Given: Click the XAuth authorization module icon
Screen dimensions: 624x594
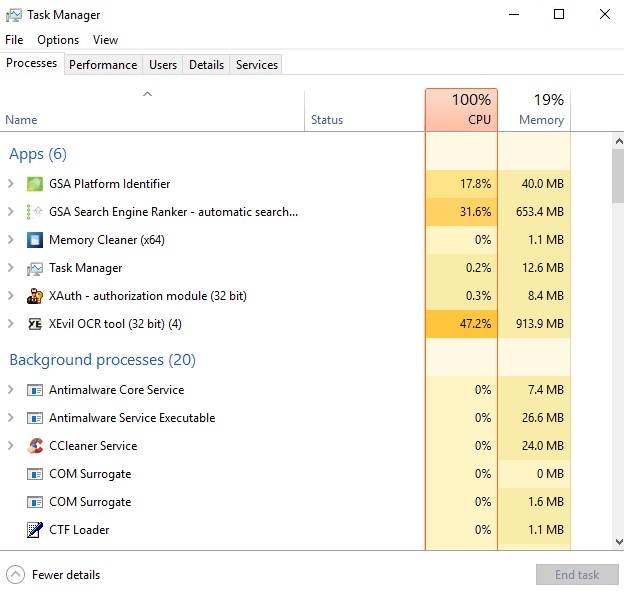Looking at the screenshot, I should [x=35, y=296].
